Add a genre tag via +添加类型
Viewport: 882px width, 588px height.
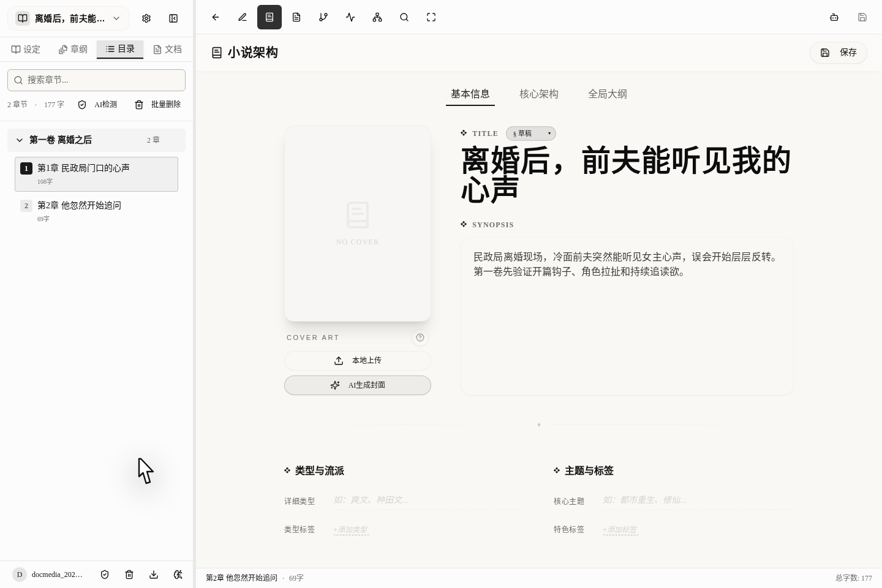click(351, 529)
